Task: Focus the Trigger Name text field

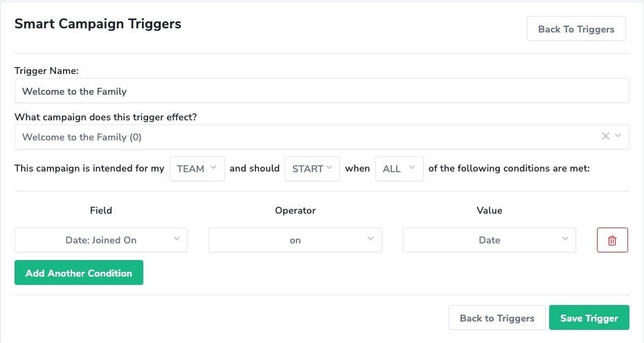Action: [x=321, y=91]
